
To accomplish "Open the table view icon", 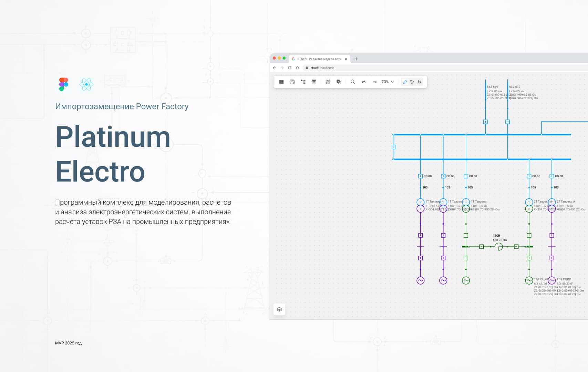I will click(314, 82).
